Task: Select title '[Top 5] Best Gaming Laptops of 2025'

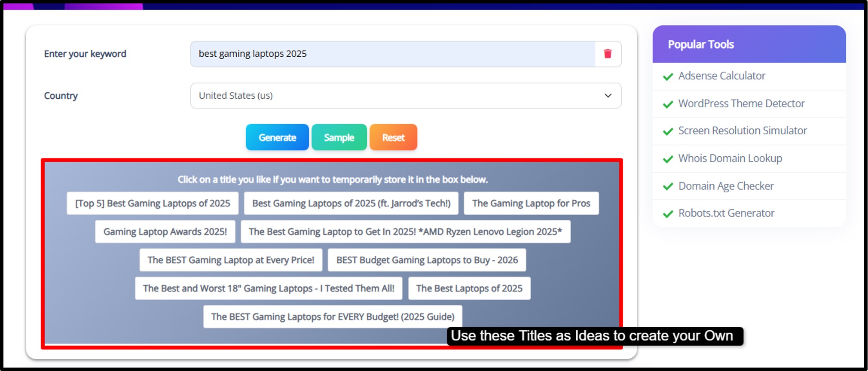Action: [153, 203]
